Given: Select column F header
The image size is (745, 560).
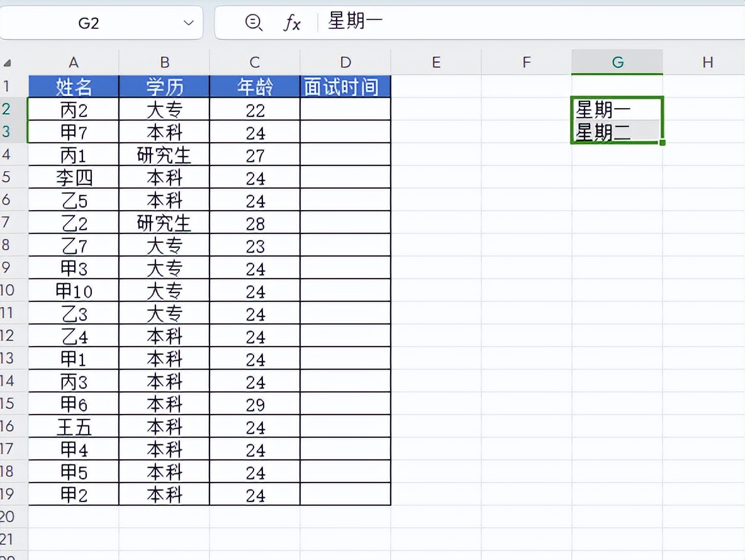Looking at the screenshot, I should [527, 62].
